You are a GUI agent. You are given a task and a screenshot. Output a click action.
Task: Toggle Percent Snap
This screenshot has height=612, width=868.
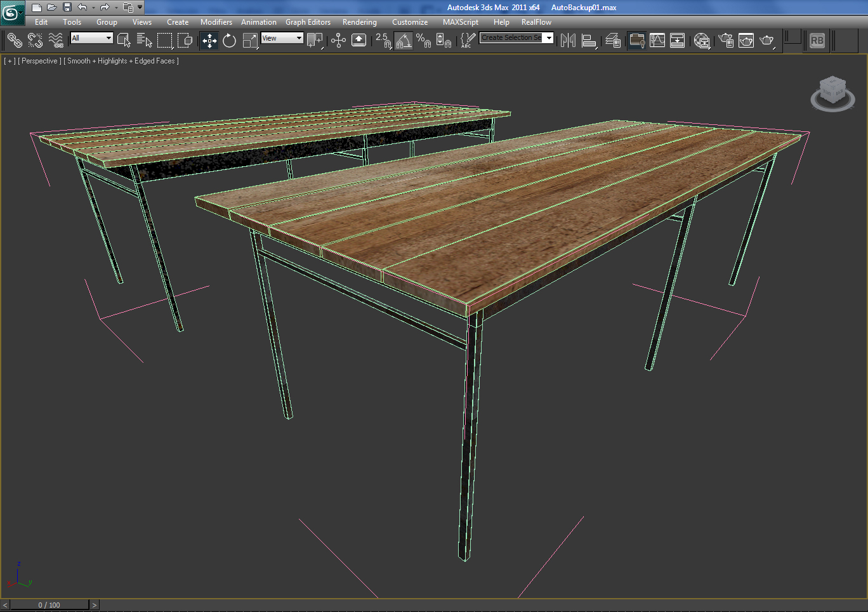pyautogui.click(x=423, y=41)
